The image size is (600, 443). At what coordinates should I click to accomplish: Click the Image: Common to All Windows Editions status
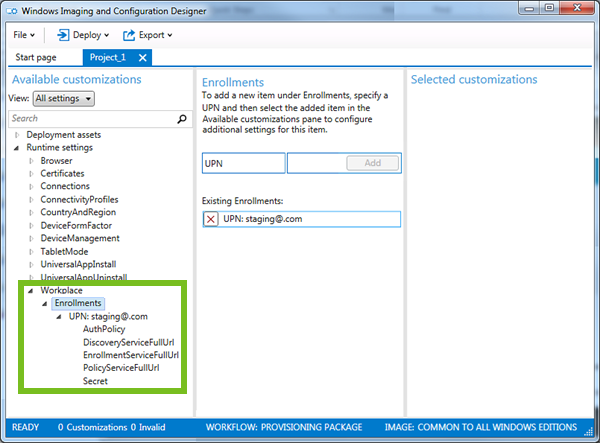[481, 427]
